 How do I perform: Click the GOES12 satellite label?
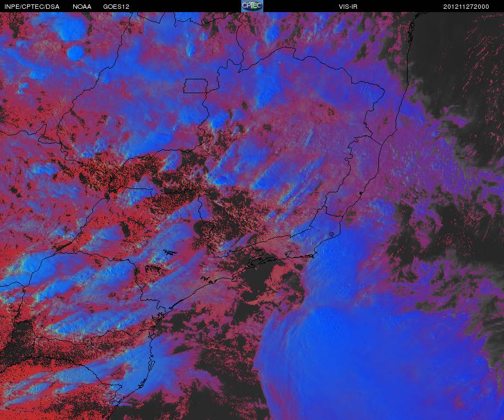point(116,7)
